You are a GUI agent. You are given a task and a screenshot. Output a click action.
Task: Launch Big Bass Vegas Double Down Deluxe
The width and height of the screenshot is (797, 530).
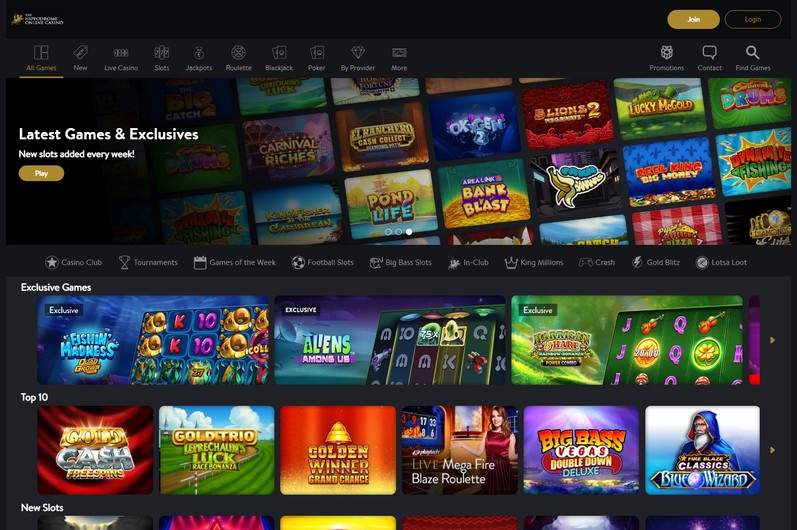click(x=581, y=450)
